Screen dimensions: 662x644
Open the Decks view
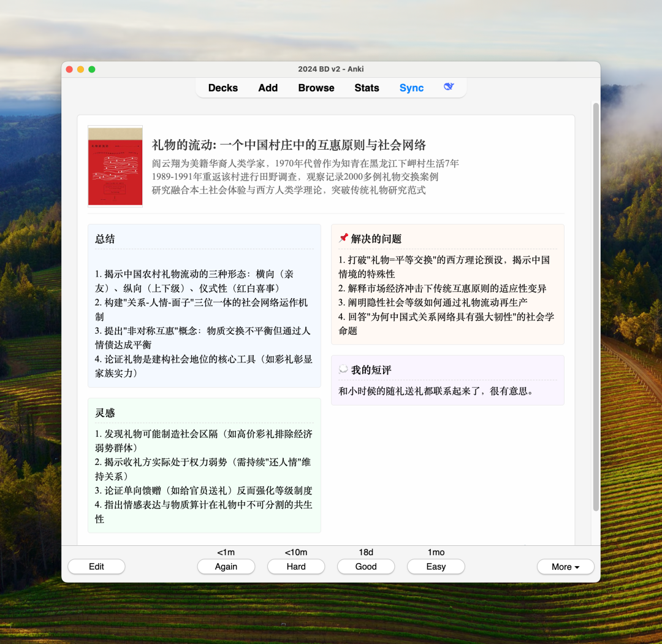[x=223, y=88]
